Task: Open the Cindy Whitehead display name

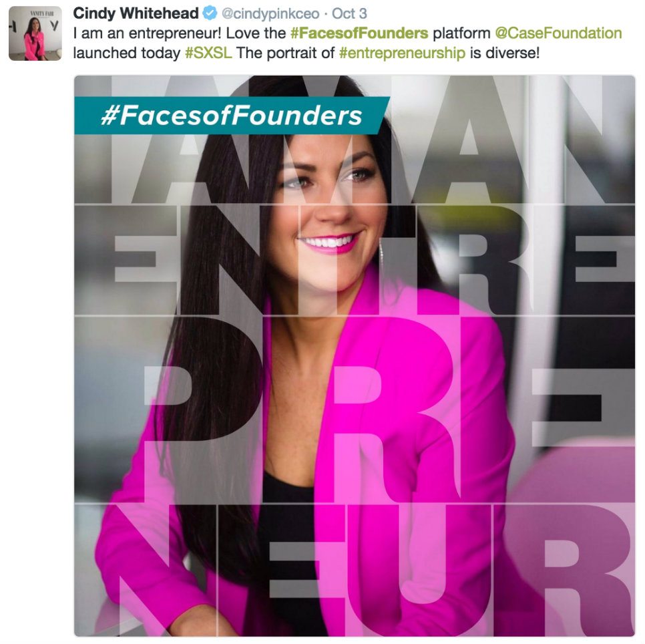Action: pos(136,13)
